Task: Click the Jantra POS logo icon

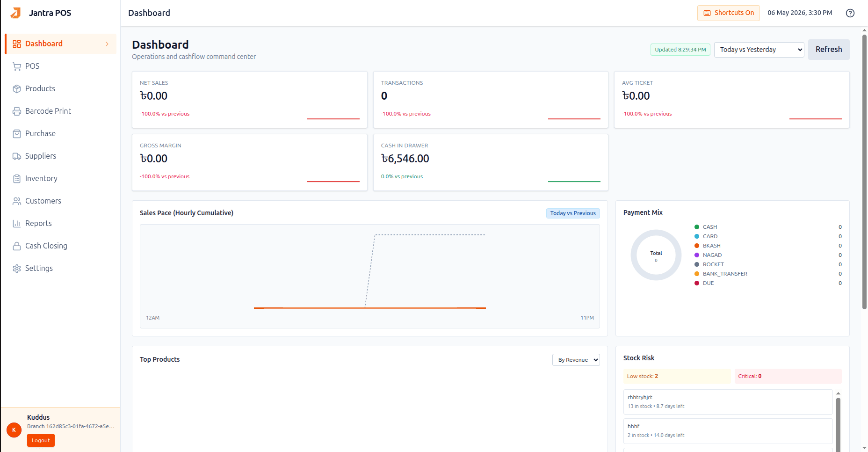Action: pos(15,13)
